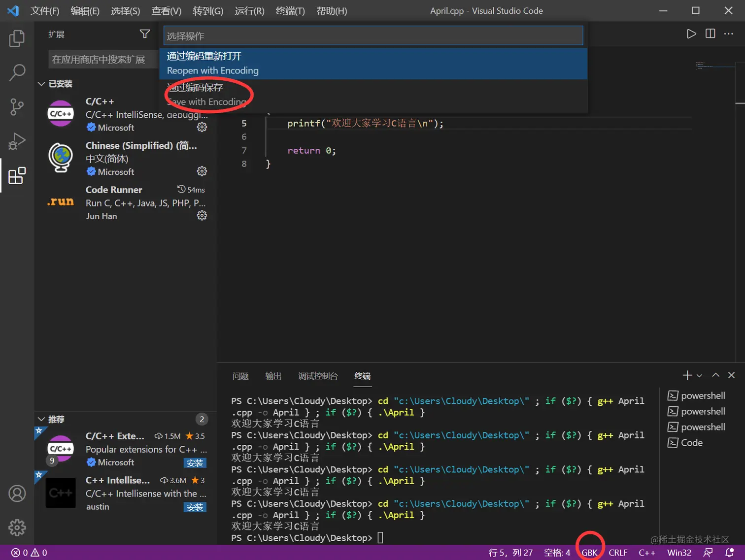Open the 终端(T) menu
Viewport: 745px width, 560px height.
290,11
